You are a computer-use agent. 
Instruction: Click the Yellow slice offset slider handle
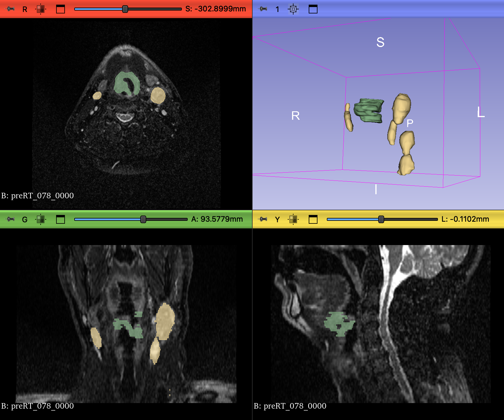point(381,219)
